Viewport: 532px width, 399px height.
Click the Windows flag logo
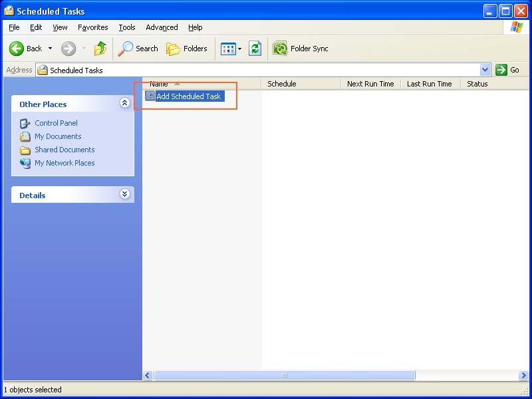[517, 27]
